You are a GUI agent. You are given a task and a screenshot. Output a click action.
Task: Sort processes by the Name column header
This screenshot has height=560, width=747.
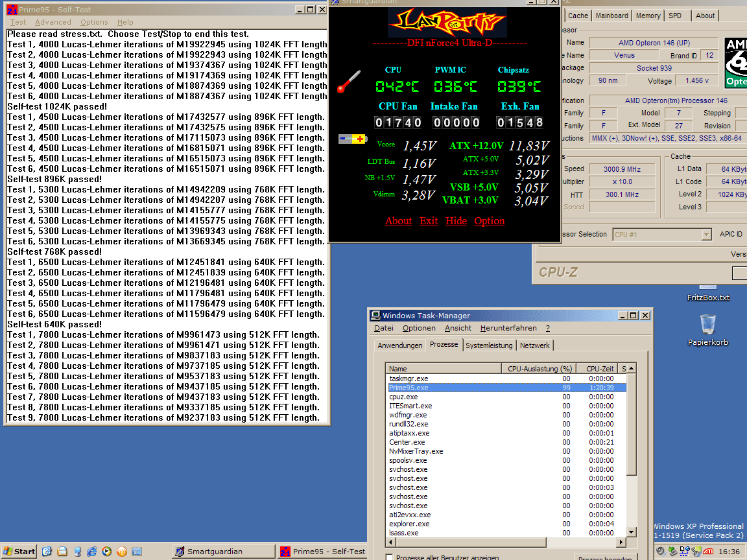tap(443, 369)
